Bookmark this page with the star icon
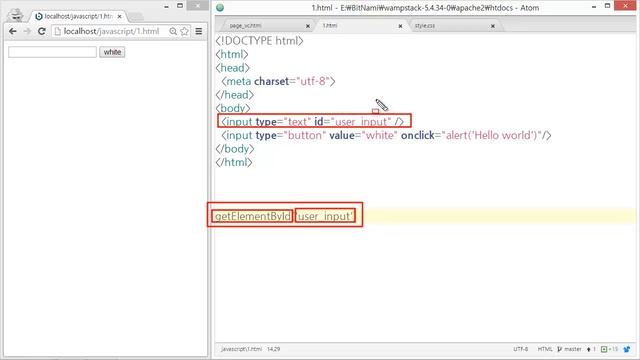Viewport: 640px width, 360px height. [x=184, y=31]
